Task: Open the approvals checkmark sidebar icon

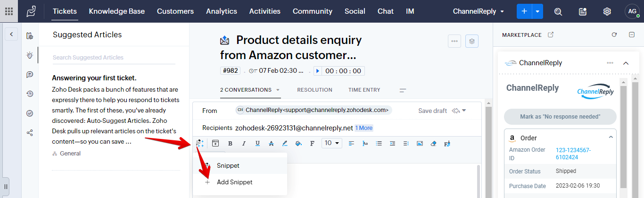Action: tap(30, 113)
